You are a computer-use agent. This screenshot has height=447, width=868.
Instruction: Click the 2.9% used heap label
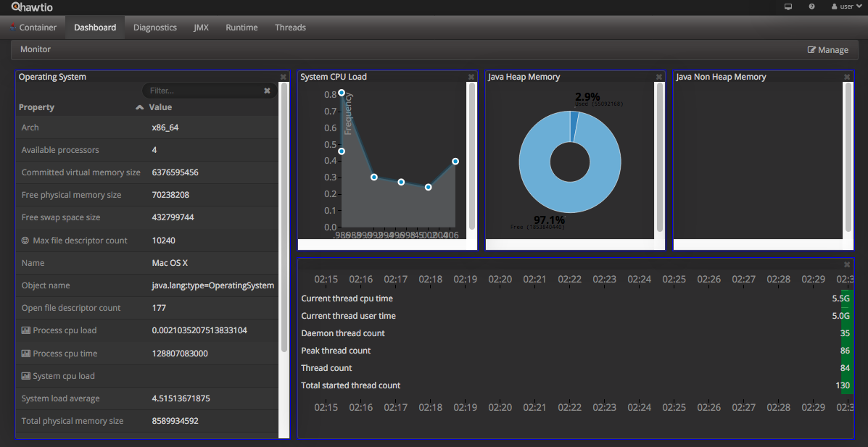click(587, 97)
